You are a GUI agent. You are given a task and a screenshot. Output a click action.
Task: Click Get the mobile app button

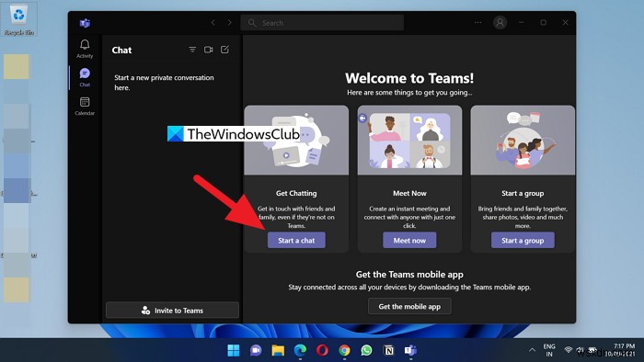click(409, 306)
